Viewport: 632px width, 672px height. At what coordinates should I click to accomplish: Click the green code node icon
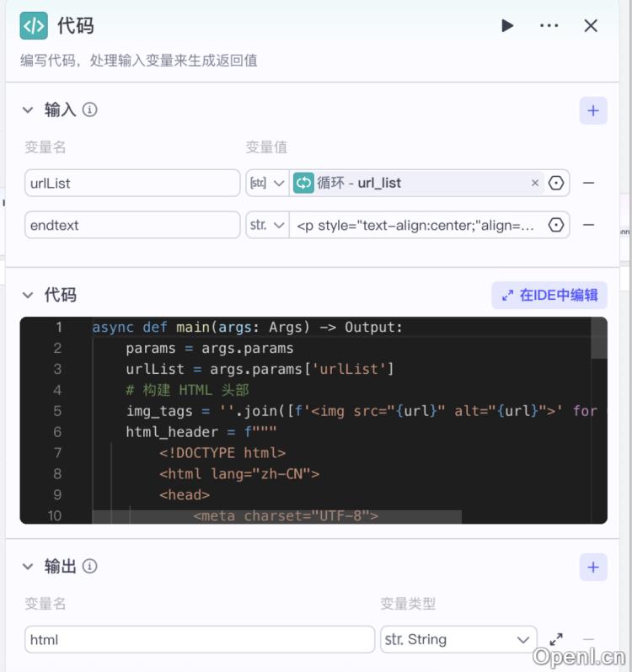click(x=34, y=26)
